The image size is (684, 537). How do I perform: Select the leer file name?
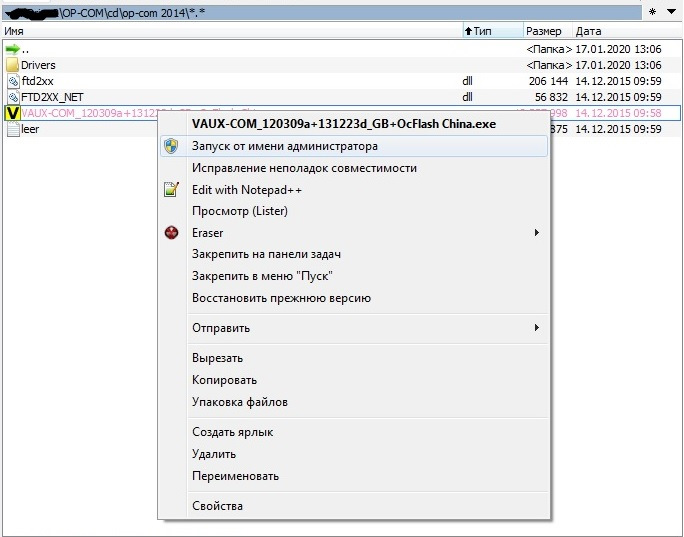pos(30,129)
